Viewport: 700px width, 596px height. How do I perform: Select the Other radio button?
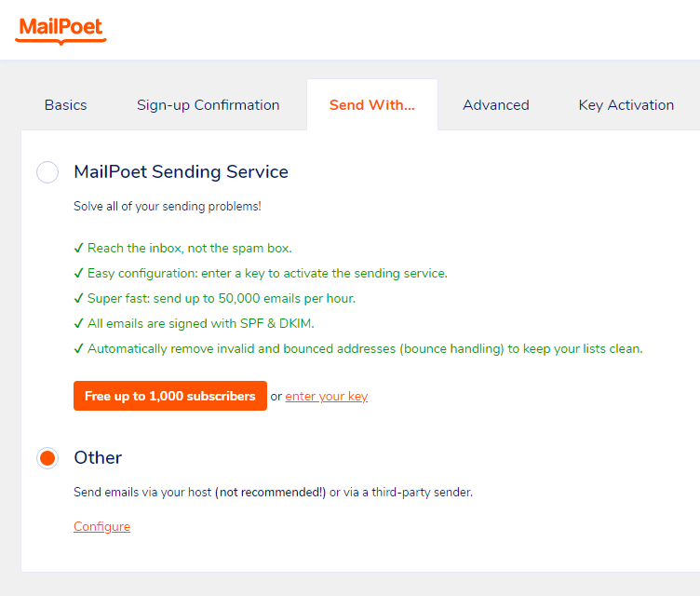[47, 458]
